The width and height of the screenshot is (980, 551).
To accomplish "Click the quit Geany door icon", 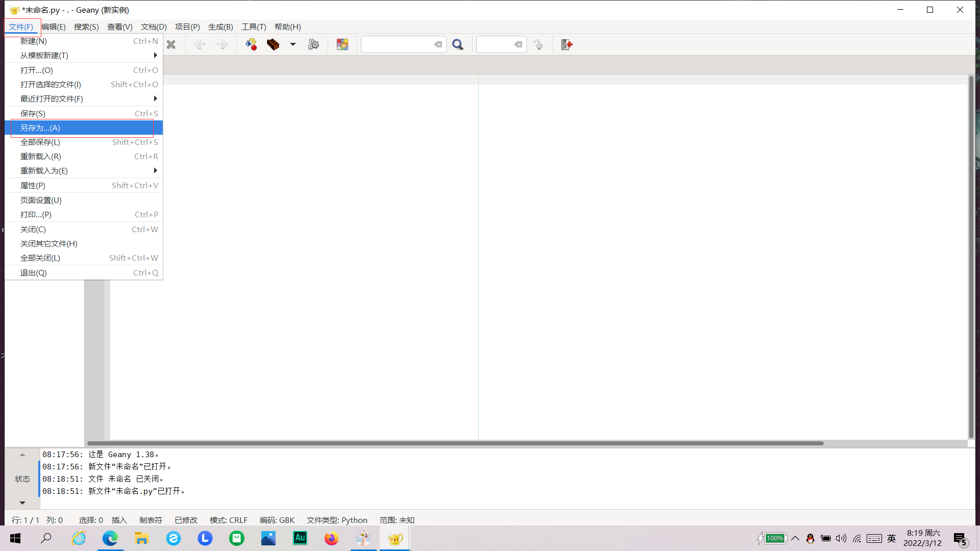I will [x=567, y=44].
